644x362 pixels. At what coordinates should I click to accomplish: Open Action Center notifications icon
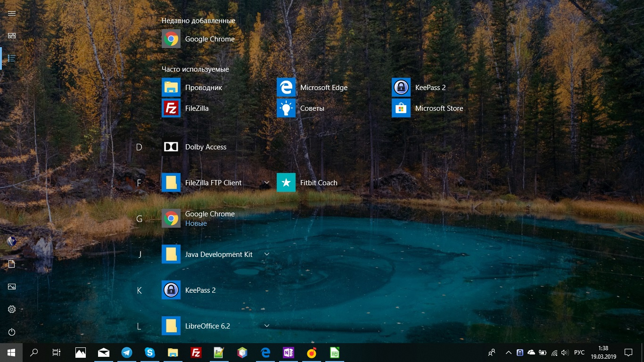pos(628,353)
